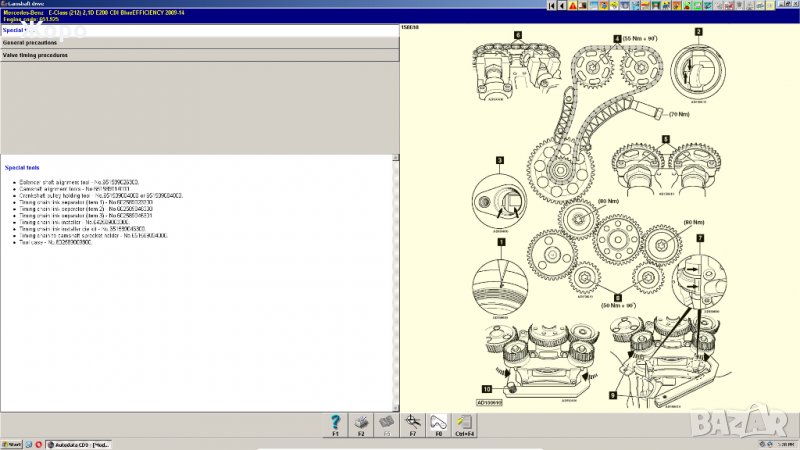Click the F7 tools icon

(411, 422)
